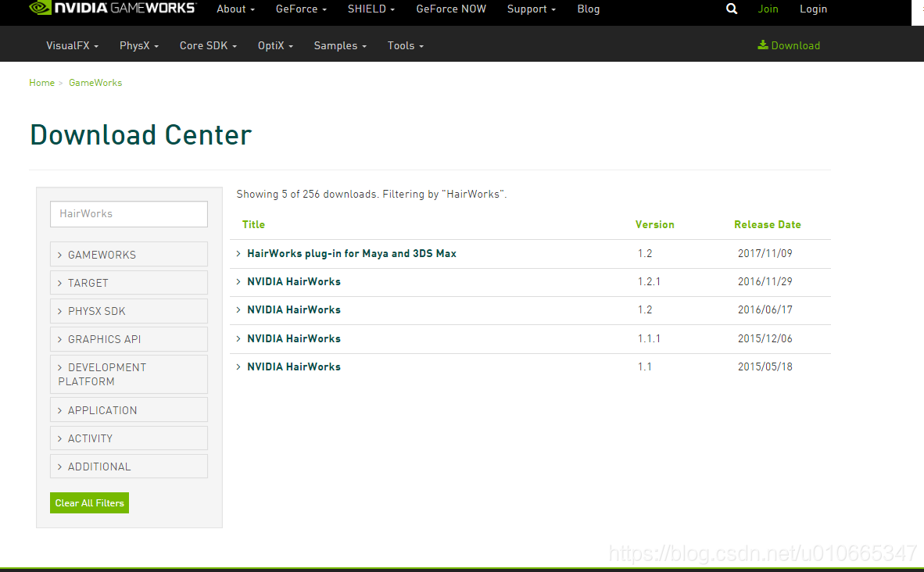Viewport: 924px width, 572px height.
Task: Click the Login link
Action: pos(813,9)
